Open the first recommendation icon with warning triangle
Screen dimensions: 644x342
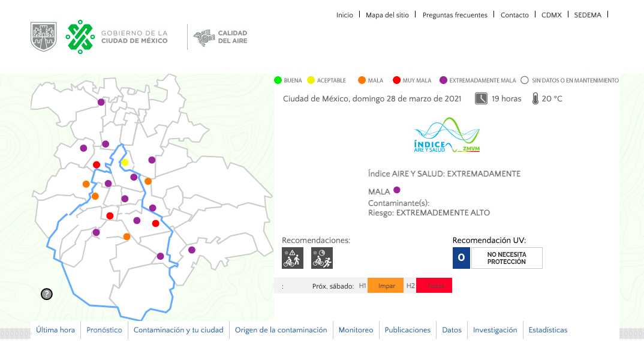293,258
